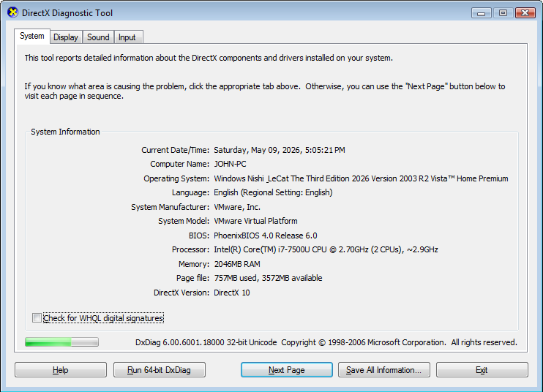Click the date value Saturday, May 09, 2026
The width and height of the screenshot is (543, 392).
(x=280, y=150)
